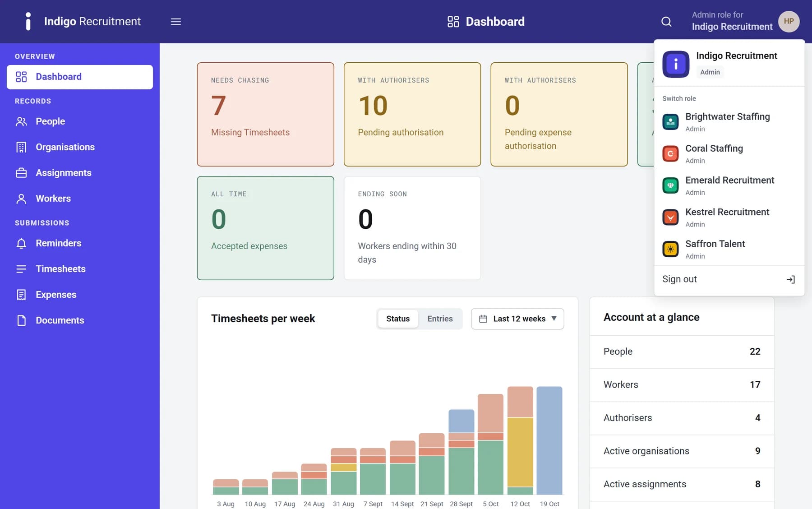Click the People icon in the sidebar

point(21,121)
